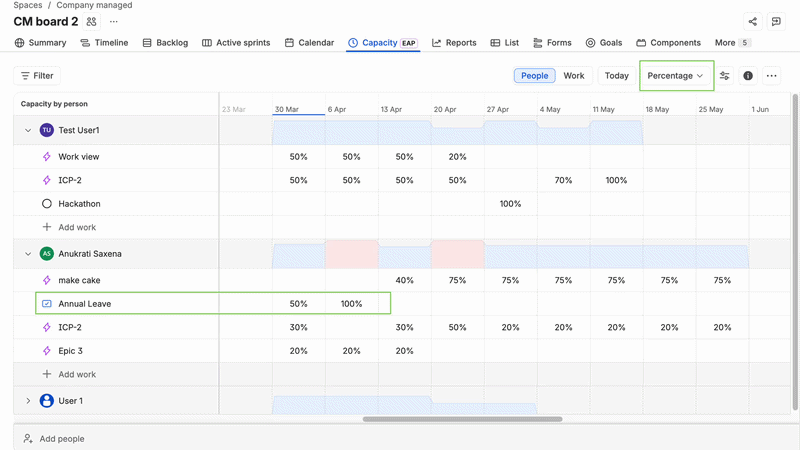
Task: Click the epic icon beside Work view
Action: pos(46,157)
